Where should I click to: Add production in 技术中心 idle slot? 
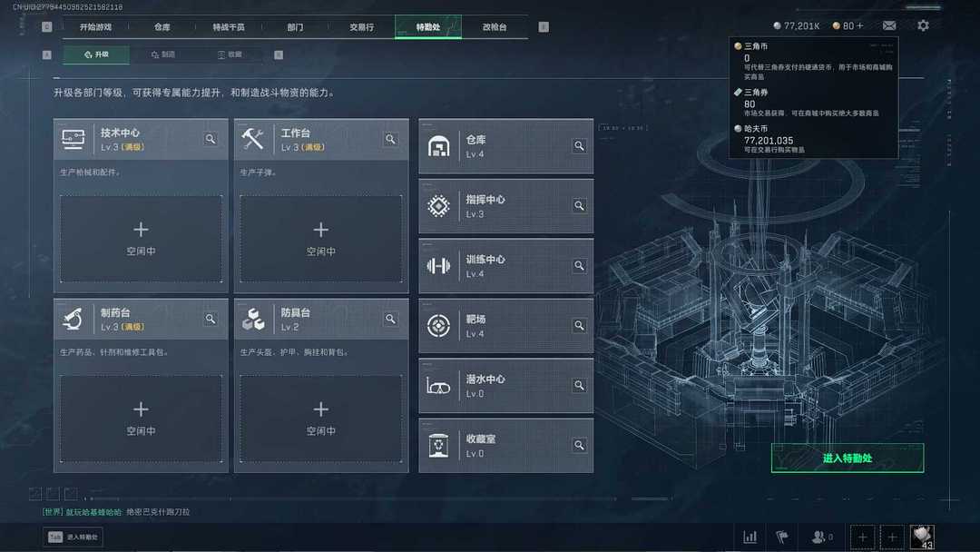(141, 238)
